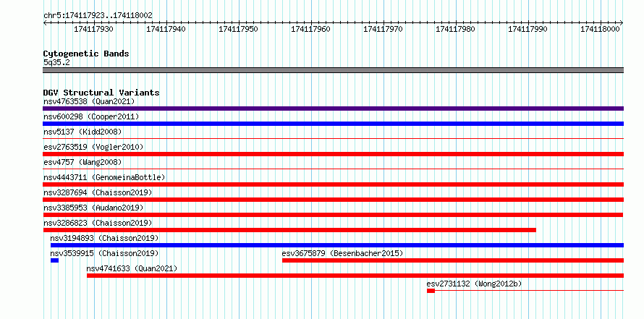Open the nsv3385953 (Audano2019) label

pos(93,208)
